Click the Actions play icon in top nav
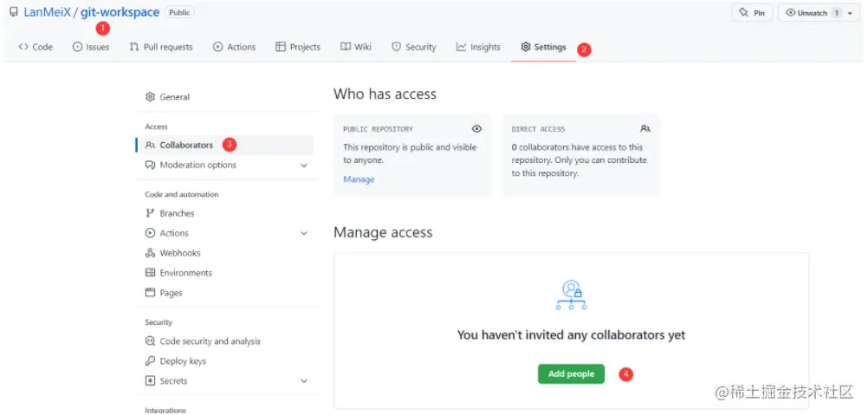Image resolution: width=868 pixels, height=415 pixels. [x=218, y=47]
